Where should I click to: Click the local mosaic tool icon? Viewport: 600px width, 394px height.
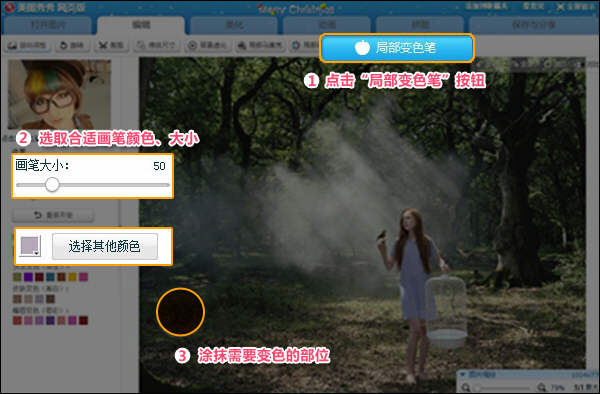241,46
